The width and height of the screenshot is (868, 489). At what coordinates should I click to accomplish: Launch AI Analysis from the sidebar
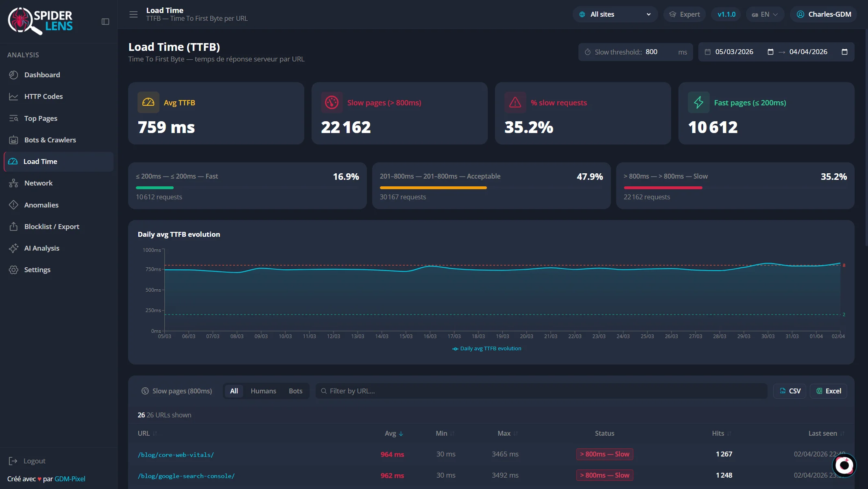42,248
